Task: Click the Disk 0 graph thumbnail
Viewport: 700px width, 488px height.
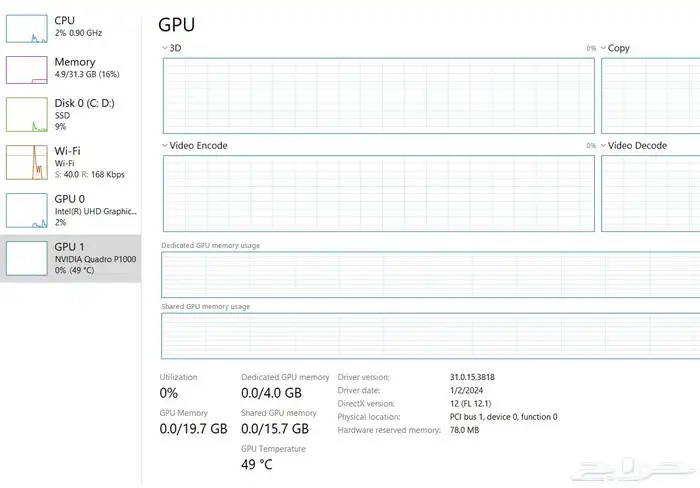Action: pyautogui.click(x=27, y=115)
